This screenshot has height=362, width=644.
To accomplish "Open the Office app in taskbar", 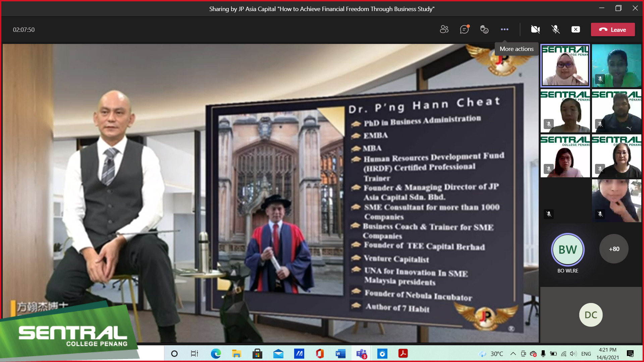I will [320, 354].
